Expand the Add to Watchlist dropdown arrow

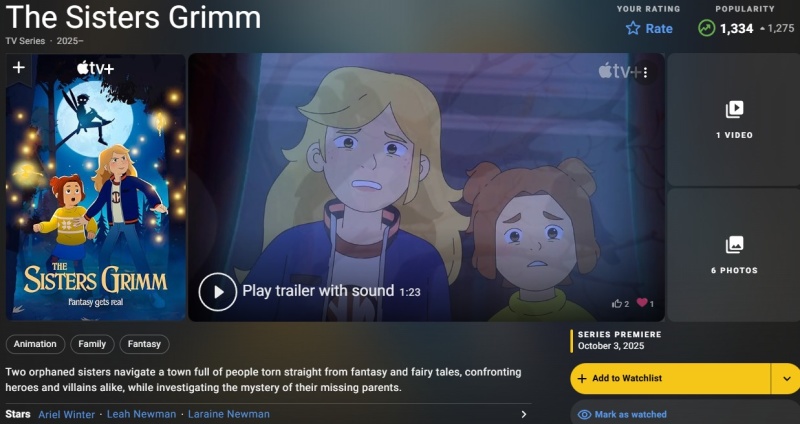click(x=786, y=379)
